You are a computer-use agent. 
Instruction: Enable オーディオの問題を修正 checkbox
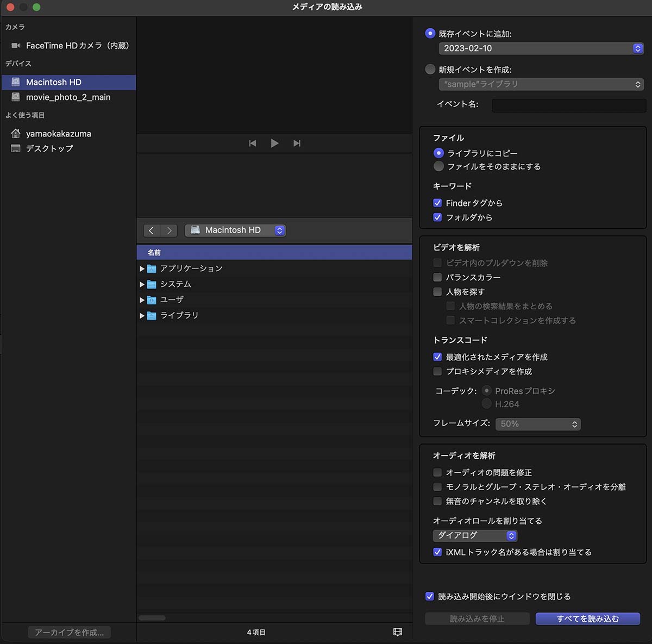[x=437, y=473]
